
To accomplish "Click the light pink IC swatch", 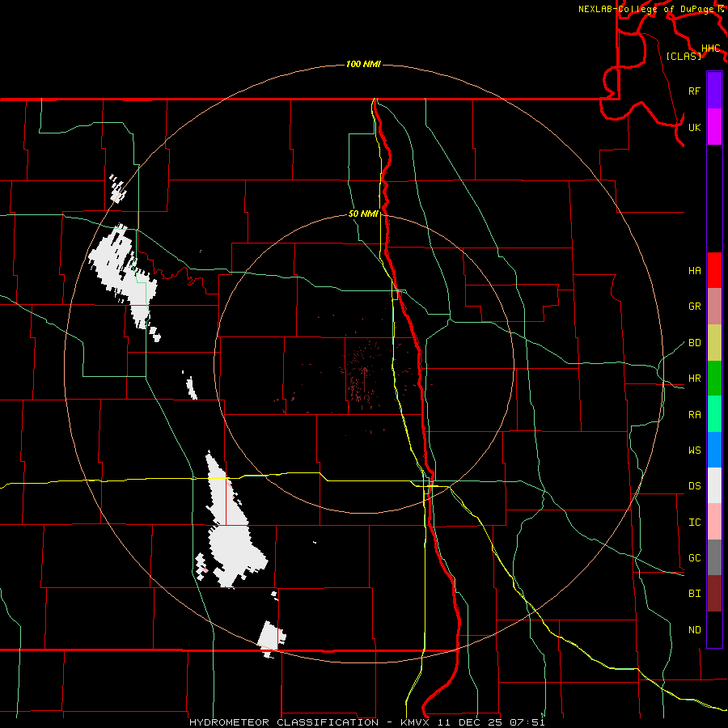I will click(x=714, y=522).
